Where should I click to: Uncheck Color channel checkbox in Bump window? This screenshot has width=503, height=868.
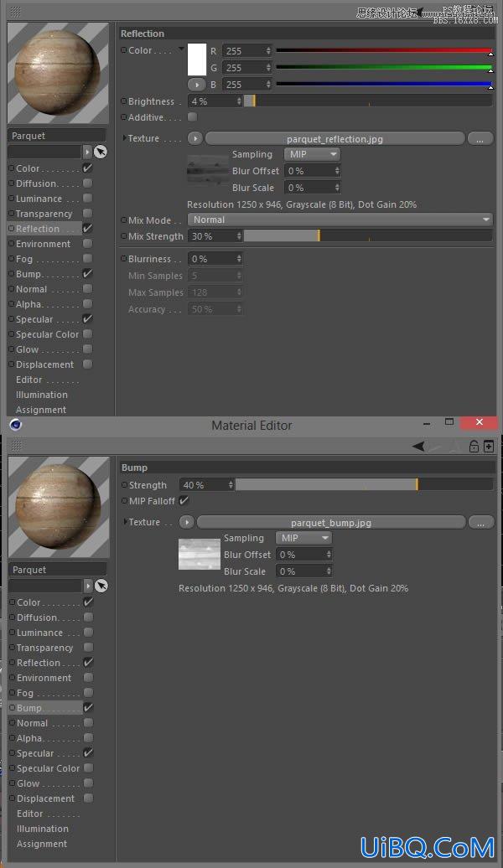(x=89, y=602)
